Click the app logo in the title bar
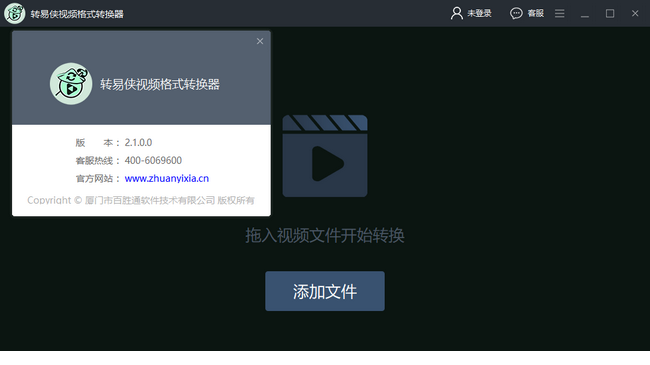650x365 pixels. click(15, 13)
